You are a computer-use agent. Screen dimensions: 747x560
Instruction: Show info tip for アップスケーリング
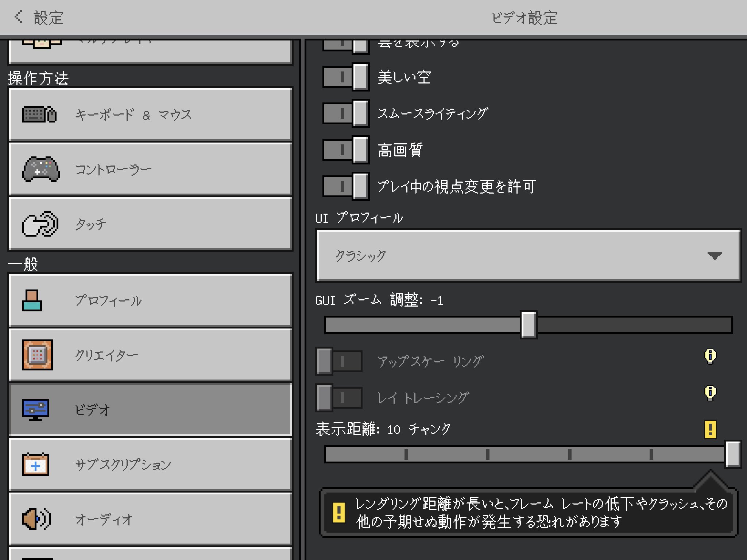click(x=710, y=356)
